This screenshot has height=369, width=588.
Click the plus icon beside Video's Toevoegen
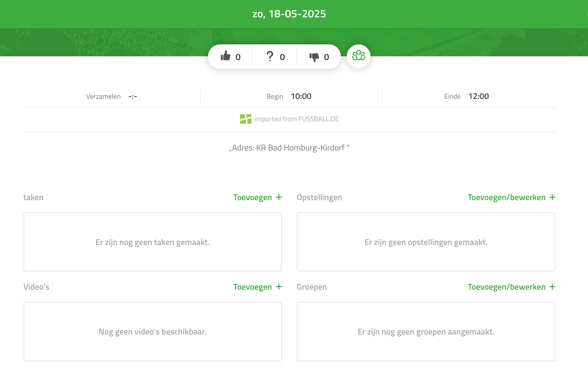tap(279, 287)
